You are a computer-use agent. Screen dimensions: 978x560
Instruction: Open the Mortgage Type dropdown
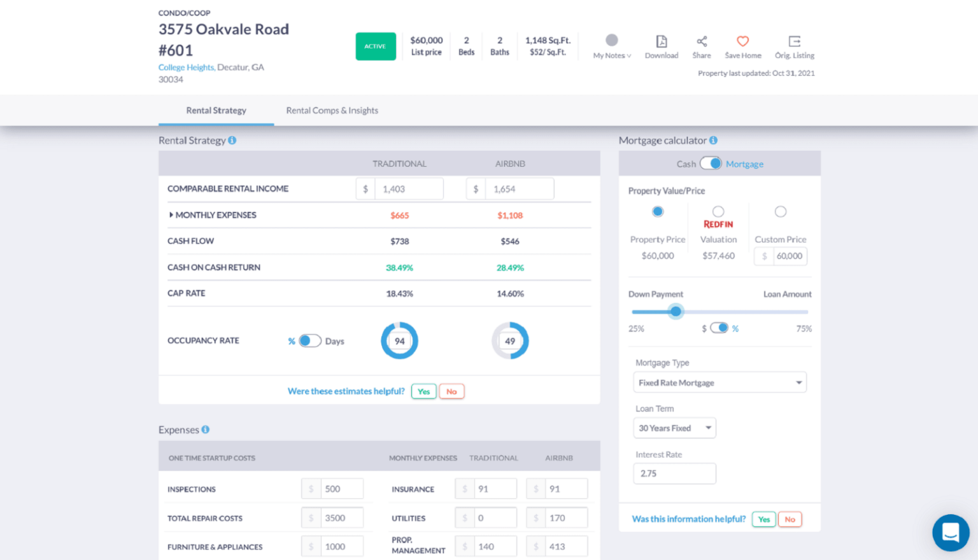click(x=719, y=382)
